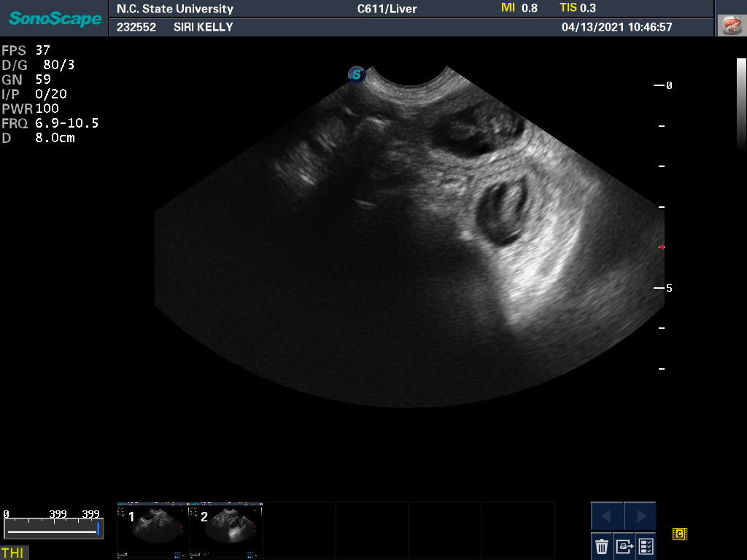The width and height of the screenshot is (747, 560).
Task: Click the FRQ 6.9-10.5 frequency parameter
Action: tap(50, 123)
